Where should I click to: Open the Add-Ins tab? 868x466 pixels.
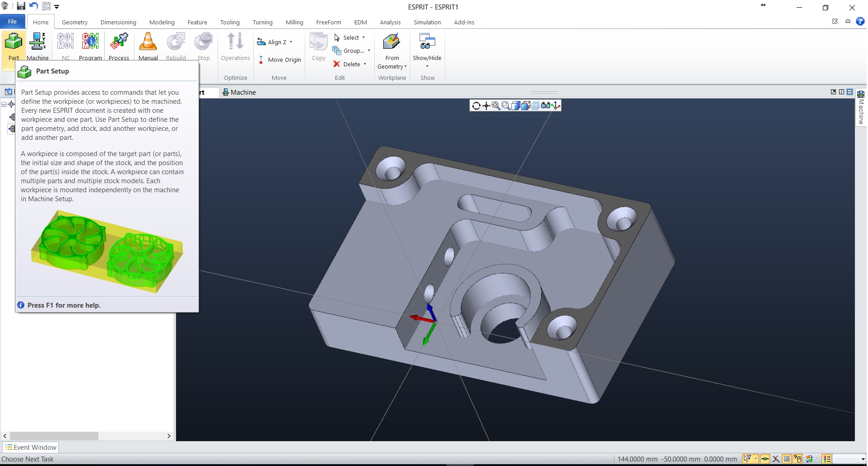coord(464,22)
